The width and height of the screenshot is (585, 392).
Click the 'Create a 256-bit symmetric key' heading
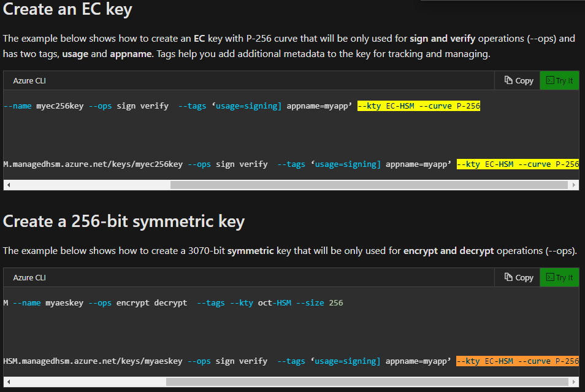pyautogui.click(x=124, y=221)
